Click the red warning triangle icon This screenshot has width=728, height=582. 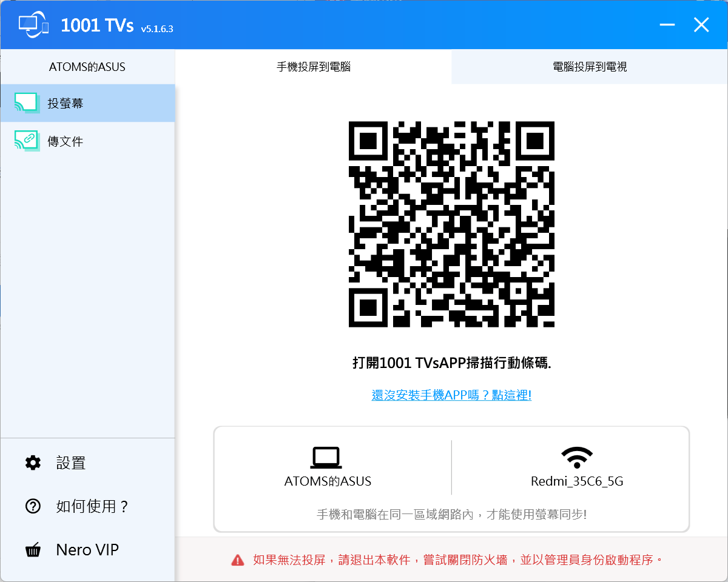coord(238,560)
